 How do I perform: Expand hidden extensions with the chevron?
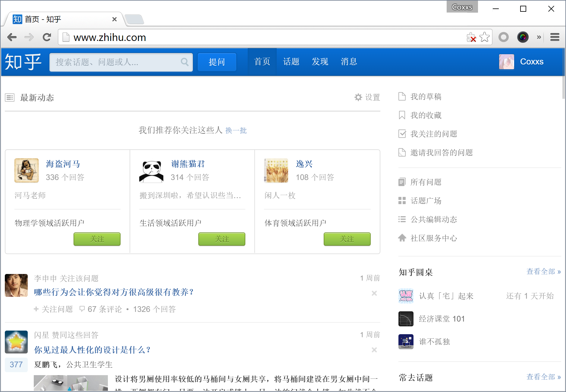[x=539, y=37]
